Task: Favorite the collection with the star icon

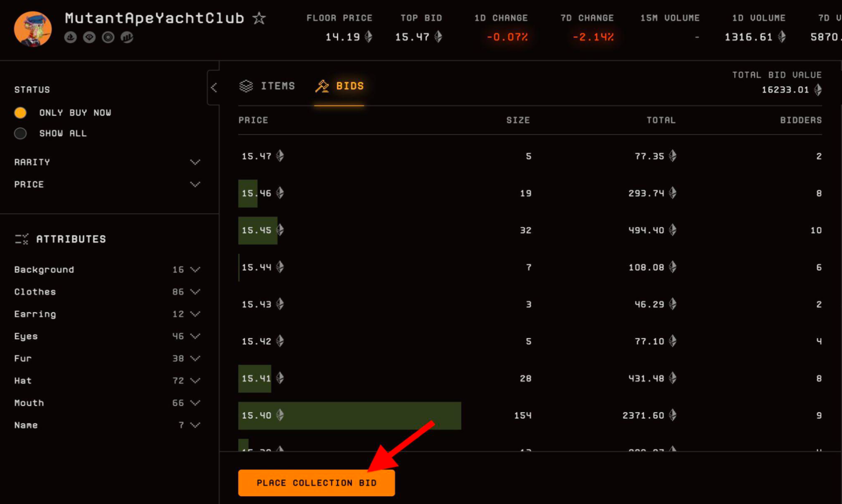Action: tap(259, 18)
